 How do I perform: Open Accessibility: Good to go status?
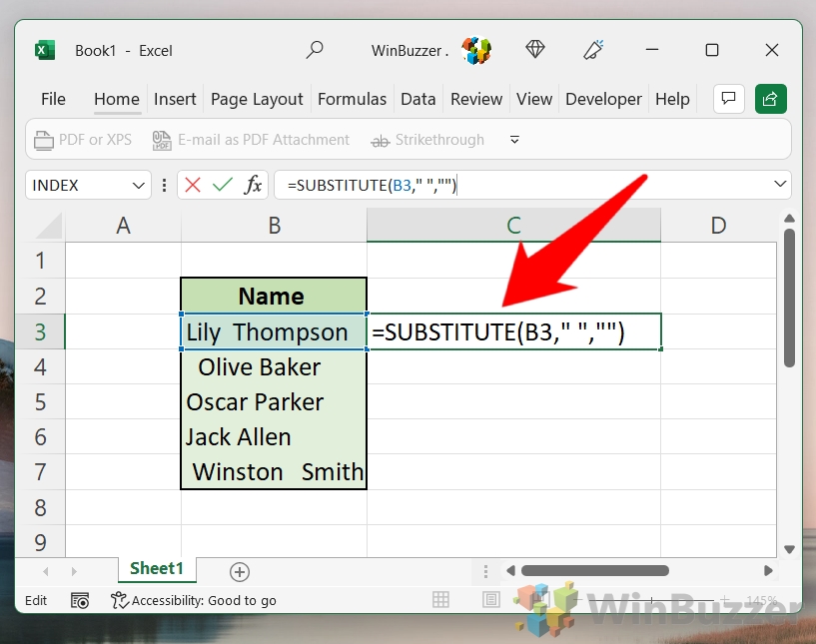pos(193,600)
